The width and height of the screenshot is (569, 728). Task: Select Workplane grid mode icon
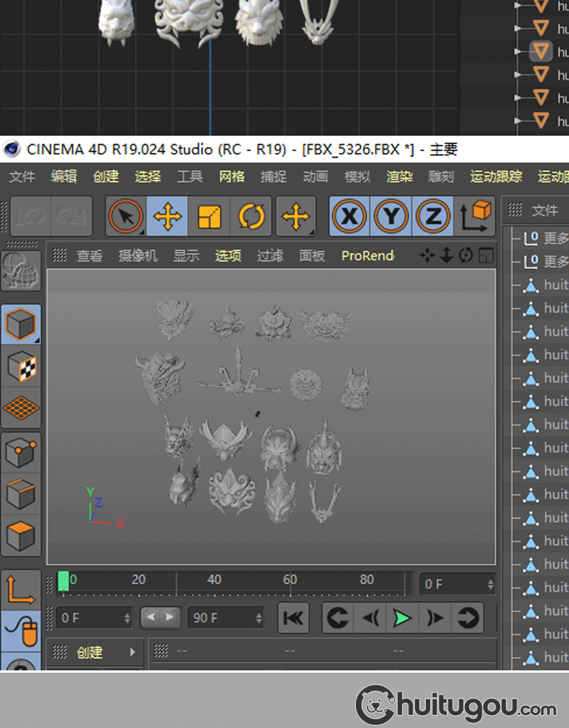click(x=21, y=408)
